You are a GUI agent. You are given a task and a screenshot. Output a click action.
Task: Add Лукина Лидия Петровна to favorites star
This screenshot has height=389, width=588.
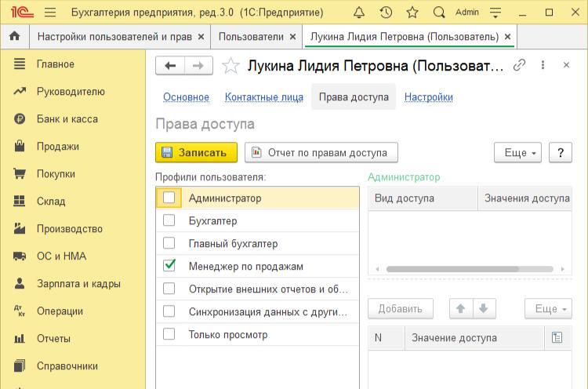pos(230,66)
